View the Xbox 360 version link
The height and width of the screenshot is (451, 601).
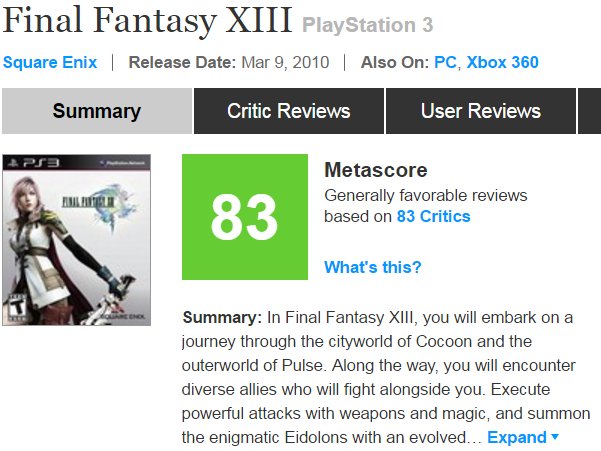(502, 62)
